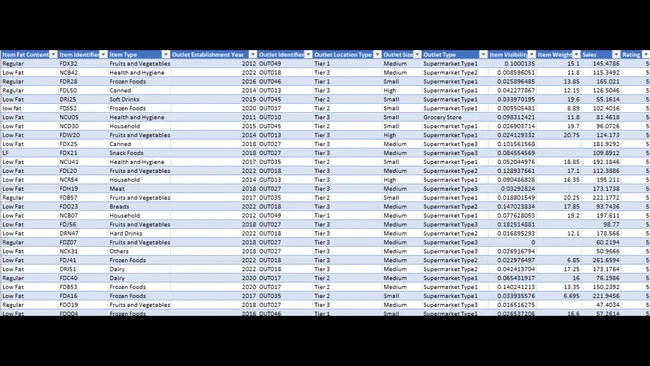Select the cell containing FDX21
The image size is (650, 366).
tap(83, 153)
